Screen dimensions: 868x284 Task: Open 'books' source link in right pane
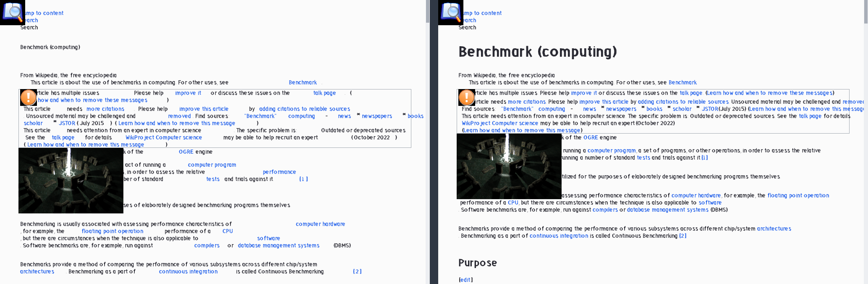pos(654,109)
